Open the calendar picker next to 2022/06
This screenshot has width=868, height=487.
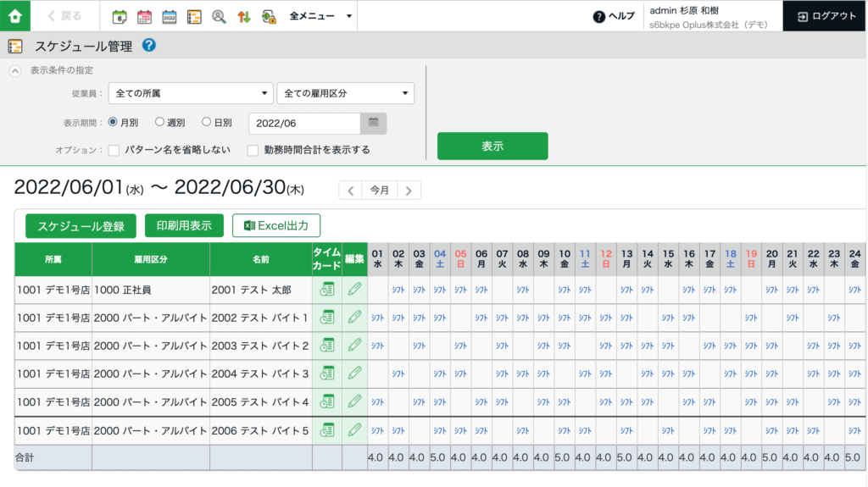(373, 123)
